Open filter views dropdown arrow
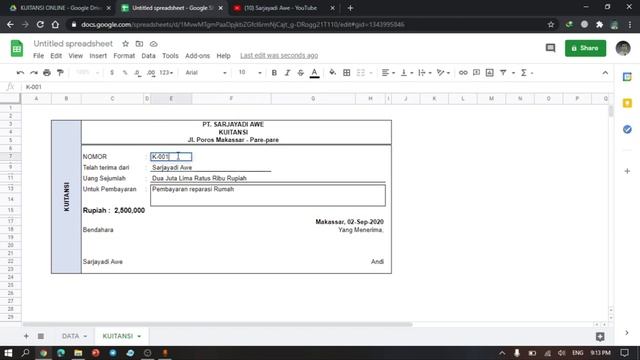The height and width of the screenshot is (360, 640). pyautogui.click(x=513, y=73)
